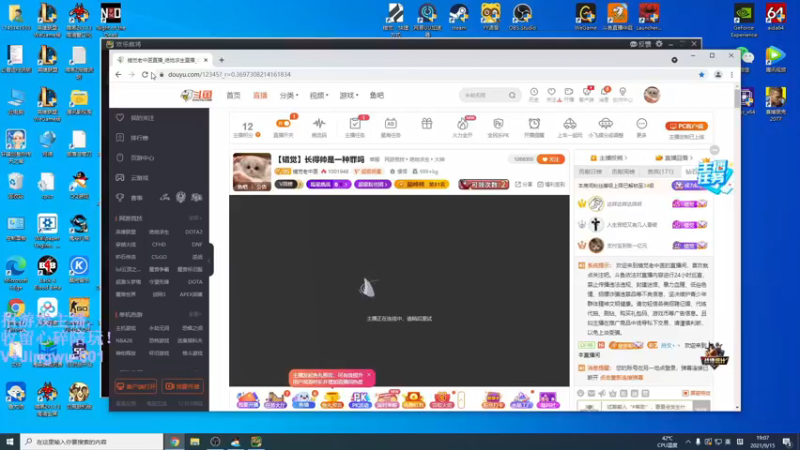The width and height of the screenshot is (800, 450).
Task: Open the Steam desktop shortcut
Action: [459, 17]
